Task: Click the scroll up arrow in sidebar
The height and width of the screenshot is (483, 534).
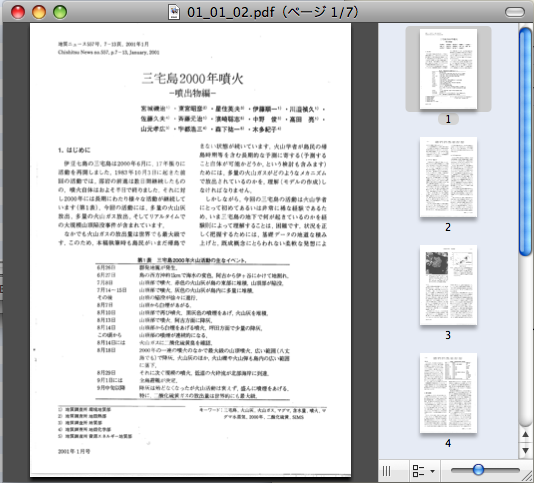Action: coord(525,434)
